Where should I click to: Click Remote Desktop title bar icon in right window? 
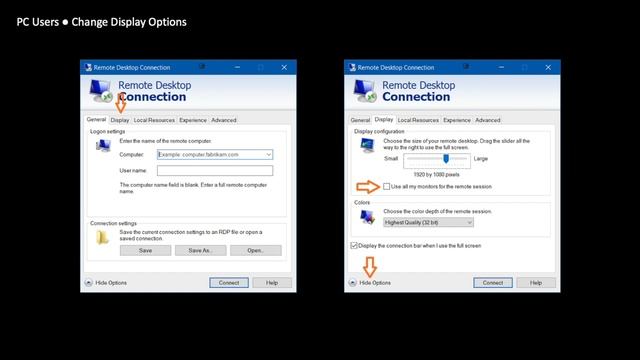coord(352,67)
